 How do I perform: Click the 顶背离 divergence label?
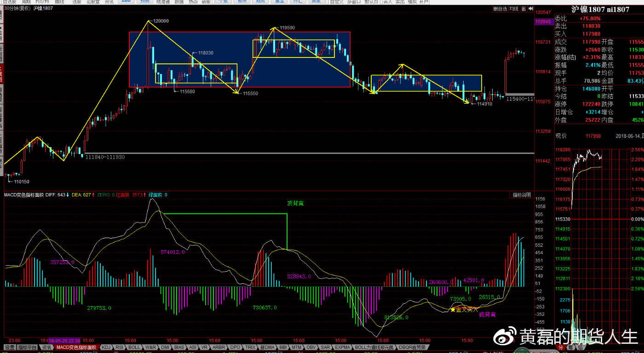(295, 203)
